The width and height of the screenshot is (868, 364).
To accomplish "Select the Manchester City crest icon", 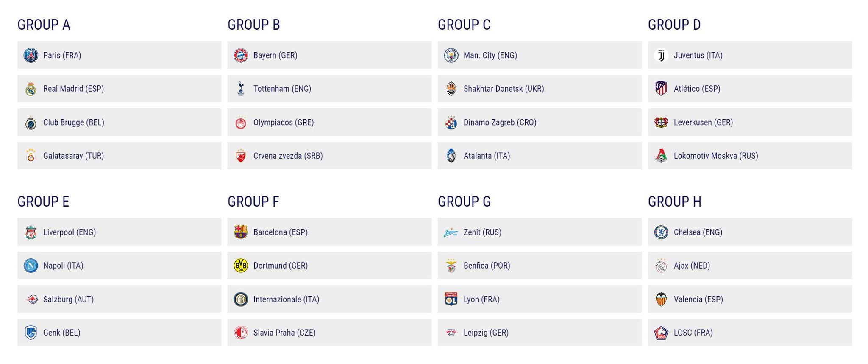I will click(451, 55).
